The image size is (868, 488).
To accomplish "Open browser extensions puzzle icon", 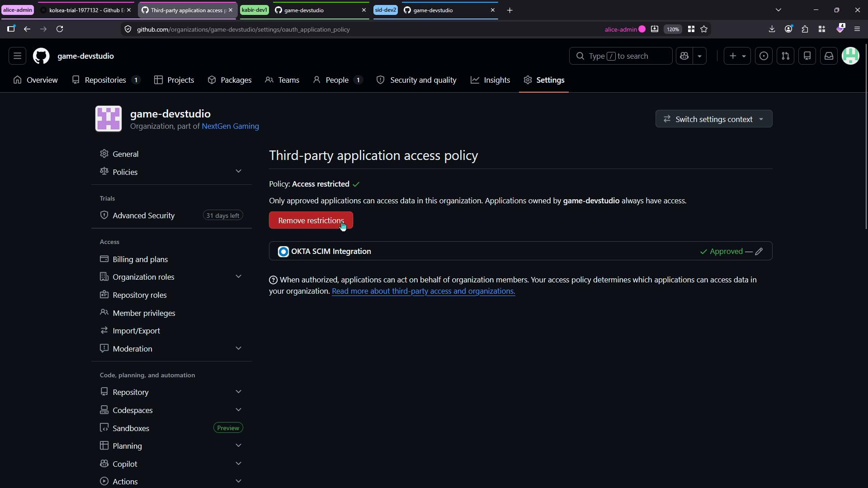I will point(805,29).
